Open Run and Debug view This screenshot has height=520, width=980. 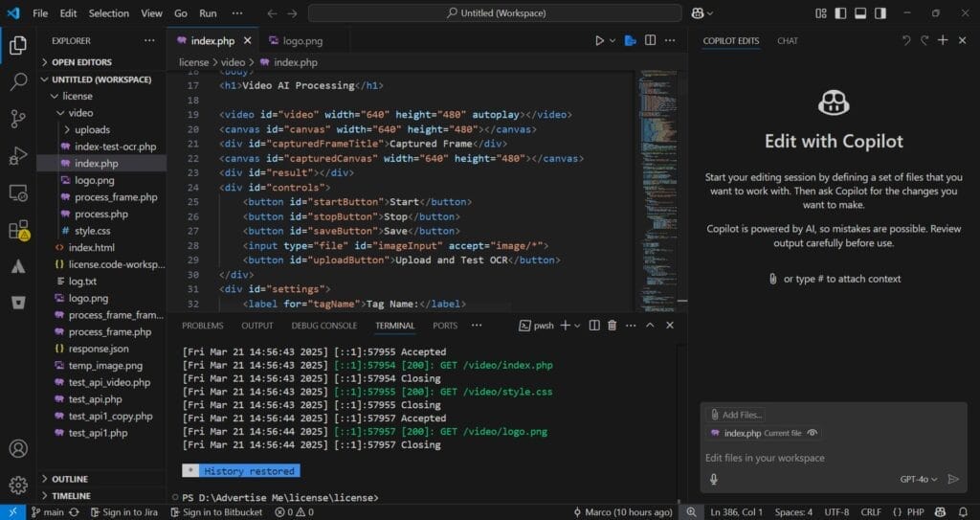18,156
